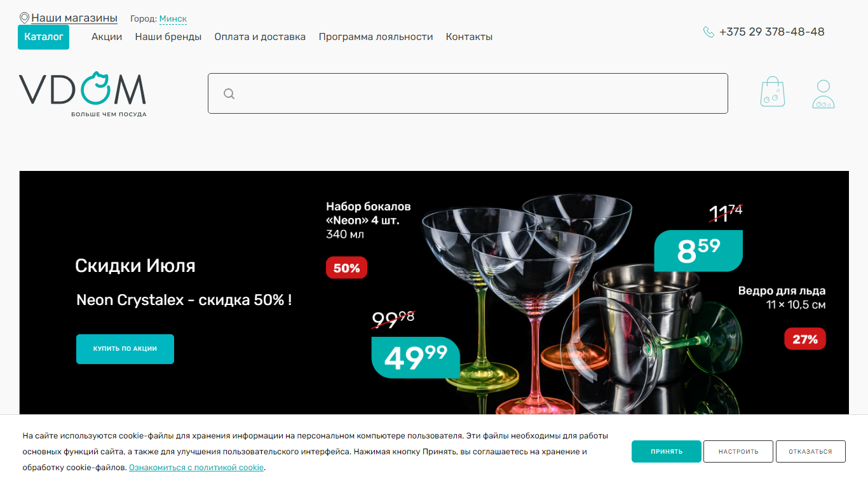Click the magnifier search icon
This screenshot has width=868, height=488.
coord(229,94)
